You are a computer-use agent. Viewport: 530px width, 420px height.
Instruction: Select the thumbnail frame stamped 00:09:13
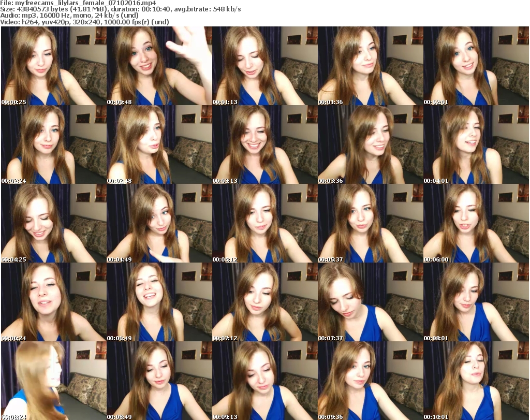point(265,381)
